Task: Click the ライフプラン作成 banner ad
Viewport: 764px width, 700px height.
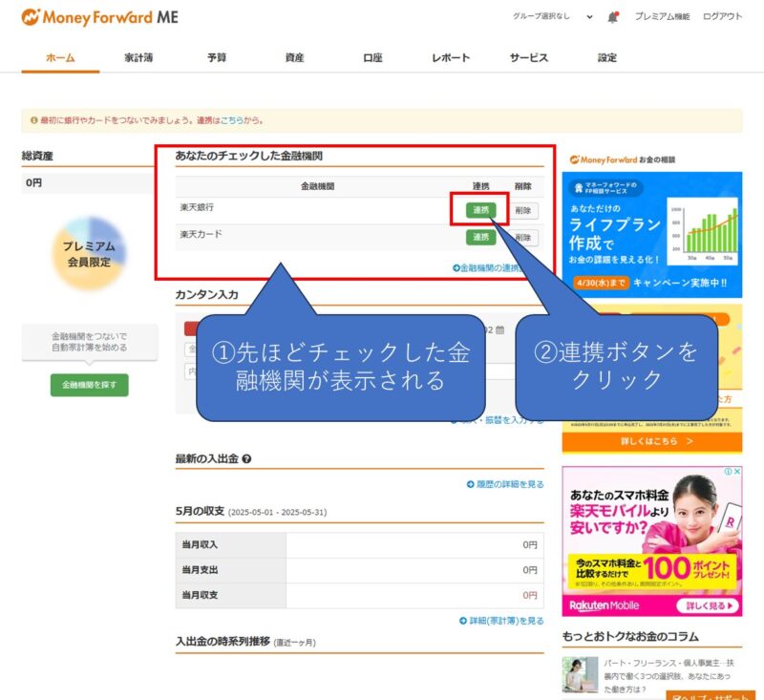Action: coord(652,235)
